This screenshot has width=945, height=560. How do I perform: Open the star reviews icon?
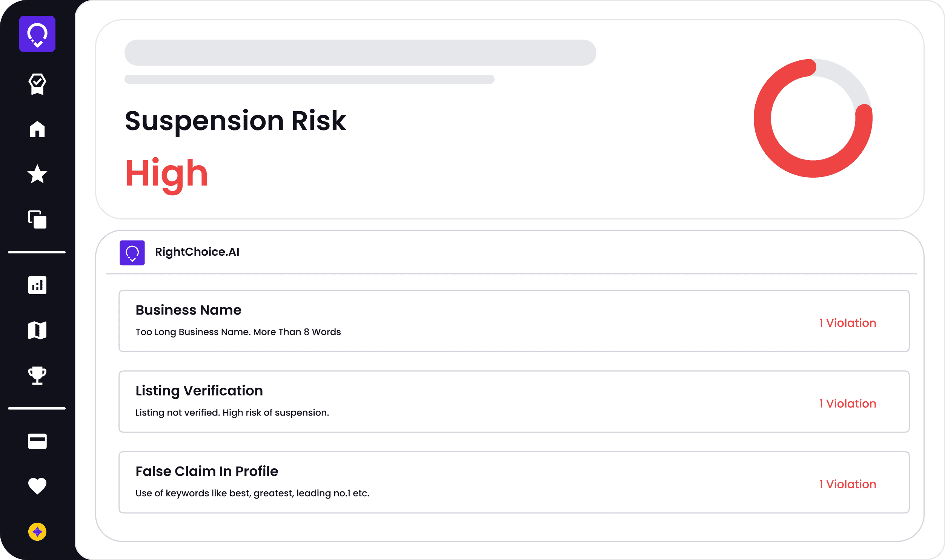[x=37, y=174]
